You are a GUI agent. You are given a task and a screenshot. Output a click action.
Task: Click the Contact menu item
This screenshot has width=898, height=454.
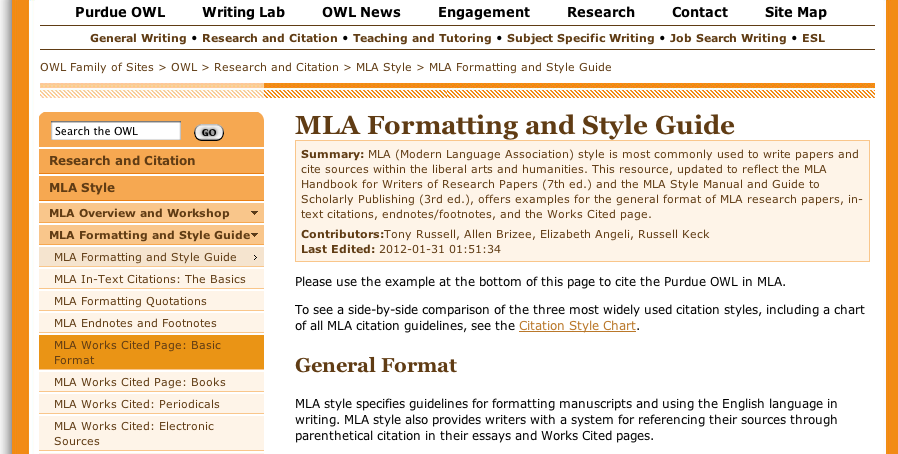pos(700,12)
